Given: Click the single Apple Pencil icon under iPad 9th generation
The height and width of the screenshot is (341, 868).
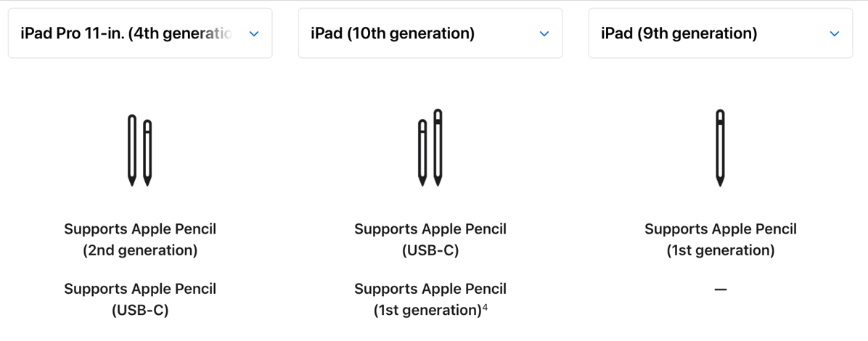Looking at the screenshot, I should 720,147.
